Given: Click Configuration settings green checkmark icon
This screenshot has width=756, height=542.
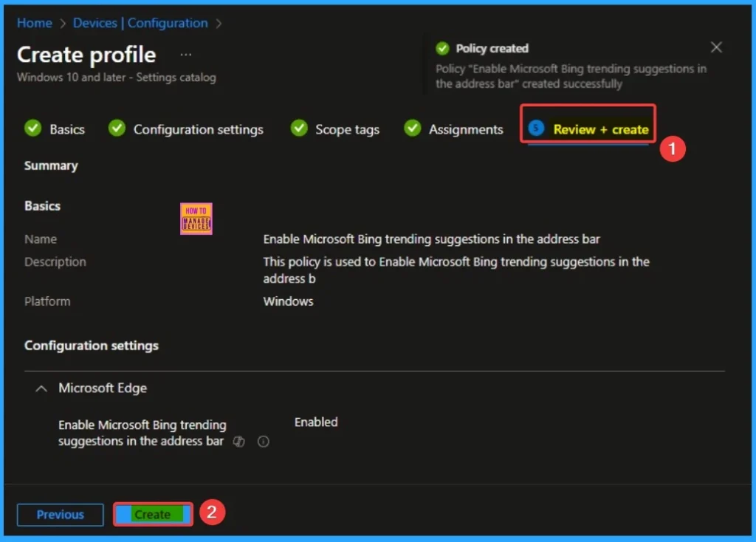Looking at the screenshot, I should pyautogui.click(x=117, y=128).
